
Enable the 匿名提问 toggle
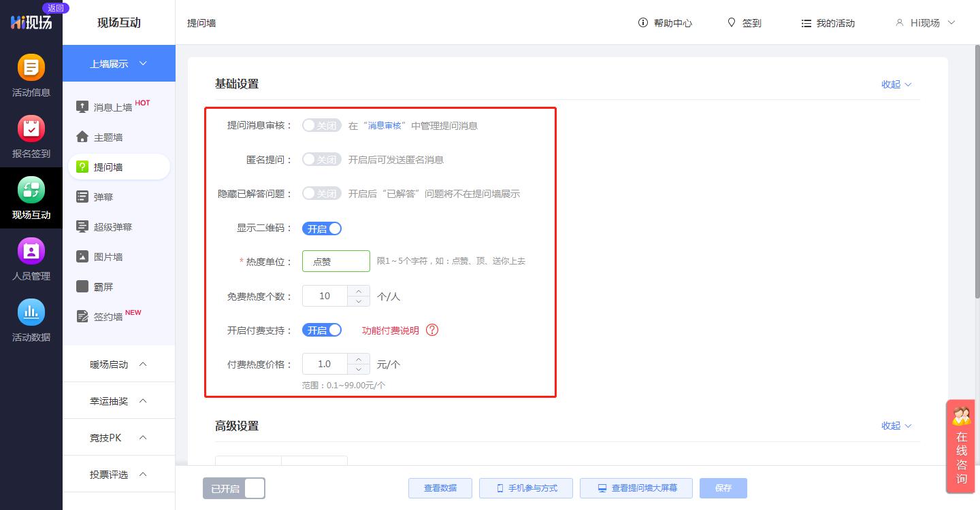pyautogui.click(x=321, y=159)
